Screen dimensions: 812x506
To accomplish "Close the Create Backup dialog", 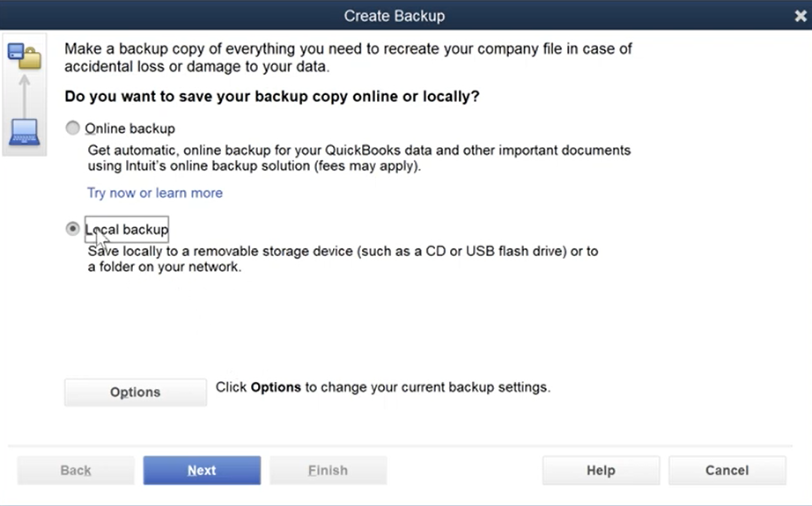I will click(x=800, y=16).
